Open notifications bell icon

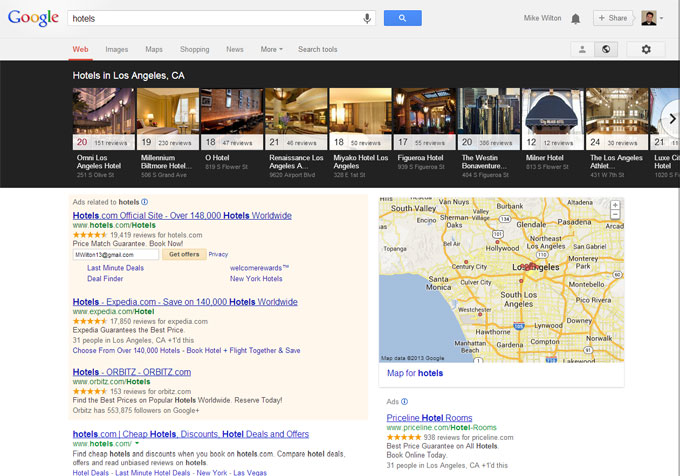[575, 19]
